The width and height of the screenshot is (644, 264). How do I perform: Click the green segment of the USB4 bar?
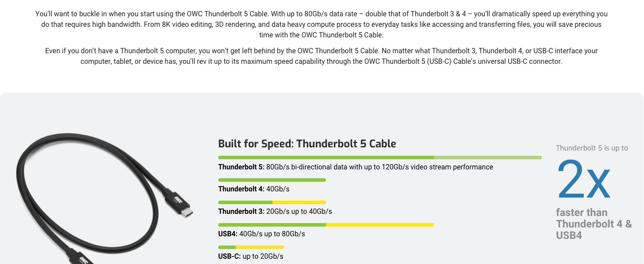[x=272, y=225]
